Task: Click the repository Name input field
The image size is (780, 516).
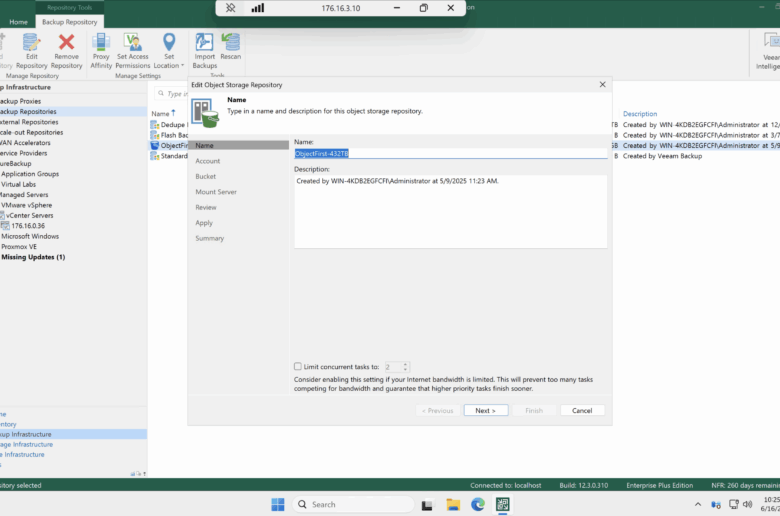Action: coord(450,154)
